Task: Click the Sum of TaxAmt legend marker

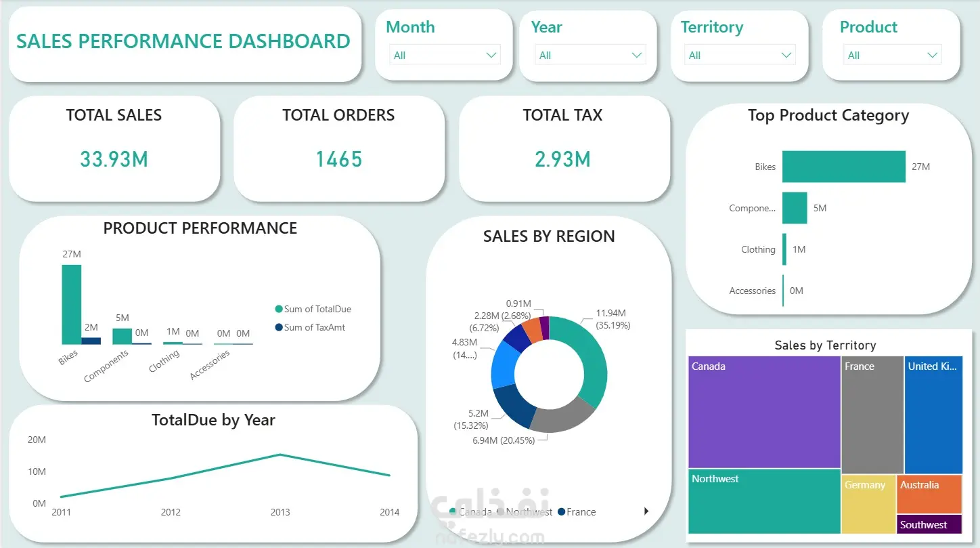Action: 278,327
